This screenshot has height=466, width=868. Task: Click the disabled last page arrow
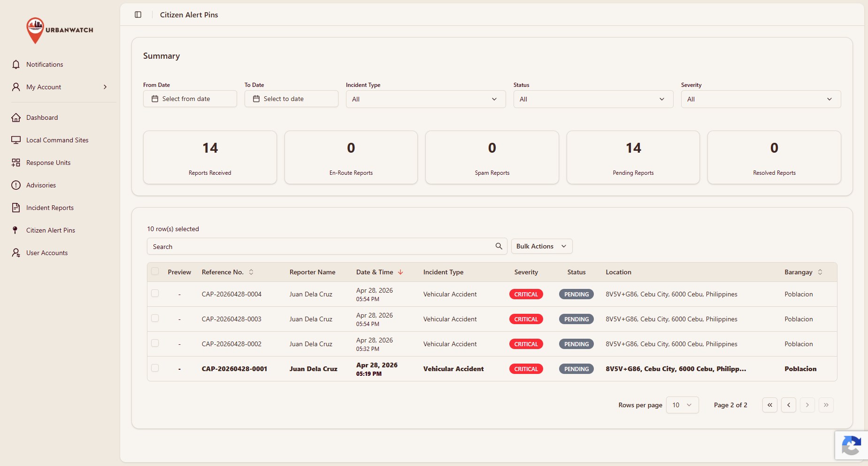pos(826,405)
